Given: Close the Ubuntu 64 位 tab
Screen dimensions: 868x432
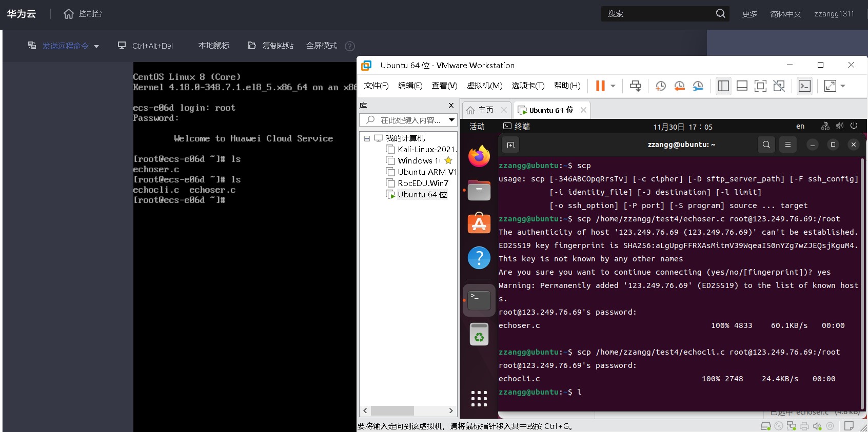Looking at the screenshot, I should 583,110.
